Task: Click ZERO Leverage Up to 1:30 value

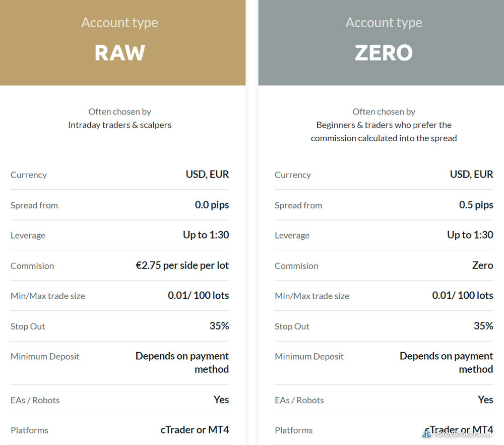Action: pos(470,235)
